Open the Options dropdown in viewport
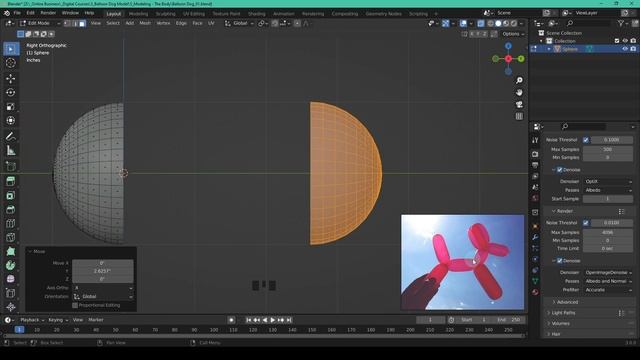Viewport: 640px width, 360px height. [x=513, y=34]
